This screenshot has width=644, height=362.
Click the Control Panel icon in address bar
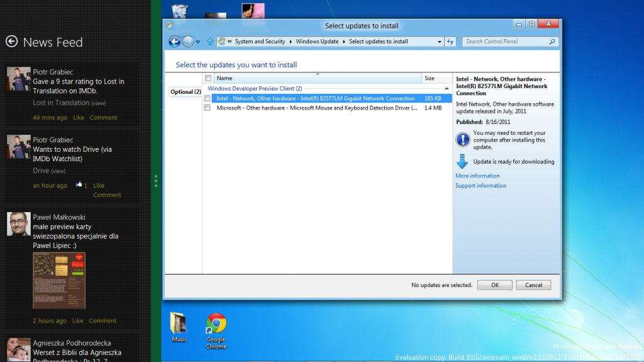pyautogui.click(x=221, y=41)
